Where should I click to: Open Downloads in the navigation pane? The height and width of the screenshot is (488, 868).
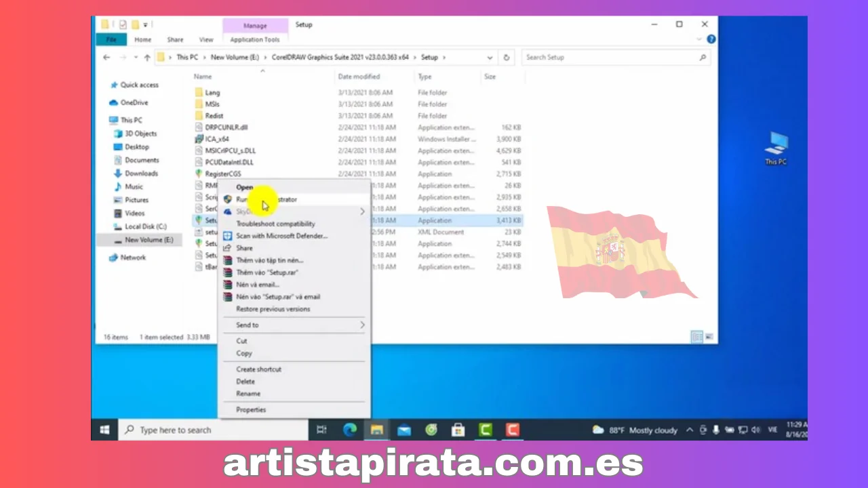point(141,174)
